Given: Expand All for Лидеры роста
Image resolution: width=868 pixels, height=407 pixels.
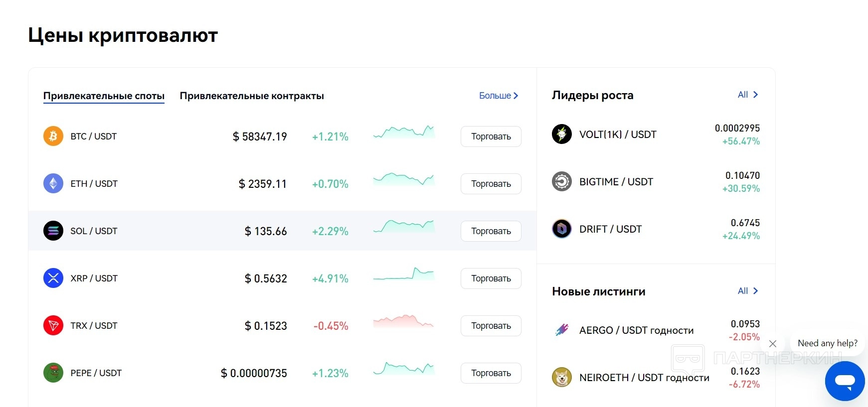Looking at the screenshot, I should pyautogui.click(x=748, y=95).
